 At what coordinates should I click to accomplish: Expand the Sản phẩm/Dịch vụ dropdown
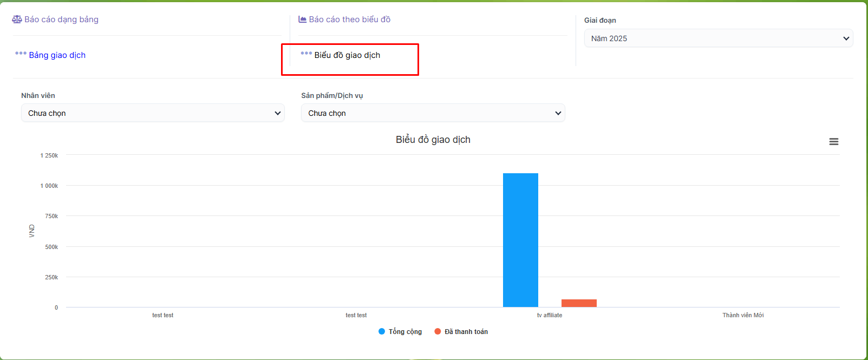[433, 113]
